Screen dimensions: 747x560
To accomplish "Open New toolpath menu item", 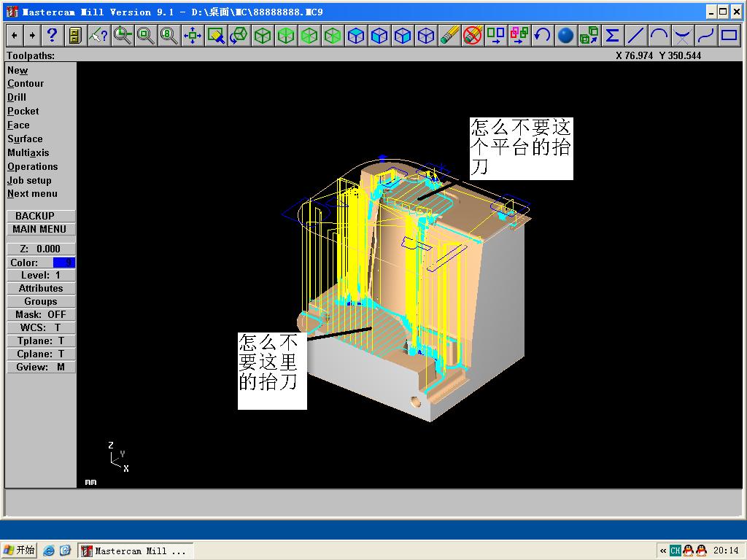I will 18,70.
